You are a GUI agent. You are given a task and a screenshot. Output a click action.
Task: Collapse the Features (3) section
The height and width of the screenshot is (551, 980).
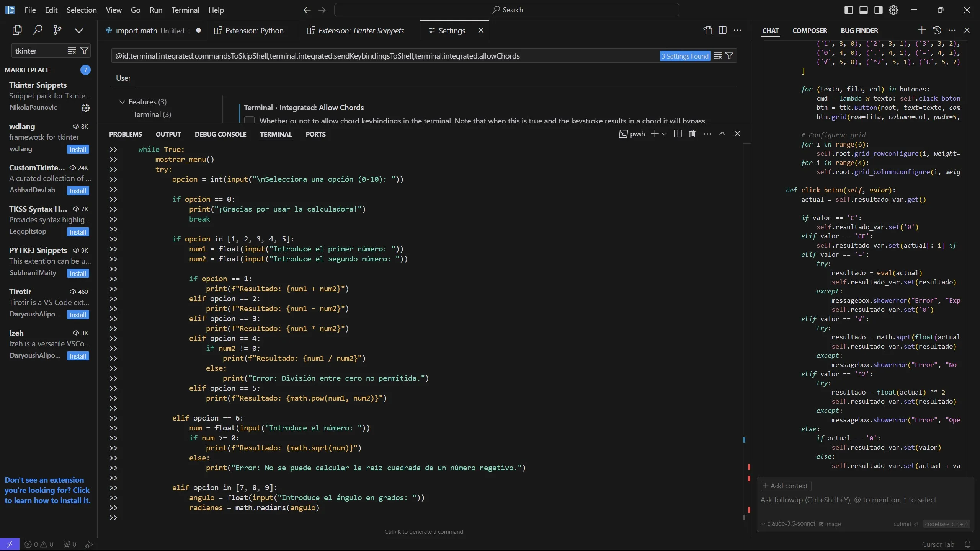[122, 102]
